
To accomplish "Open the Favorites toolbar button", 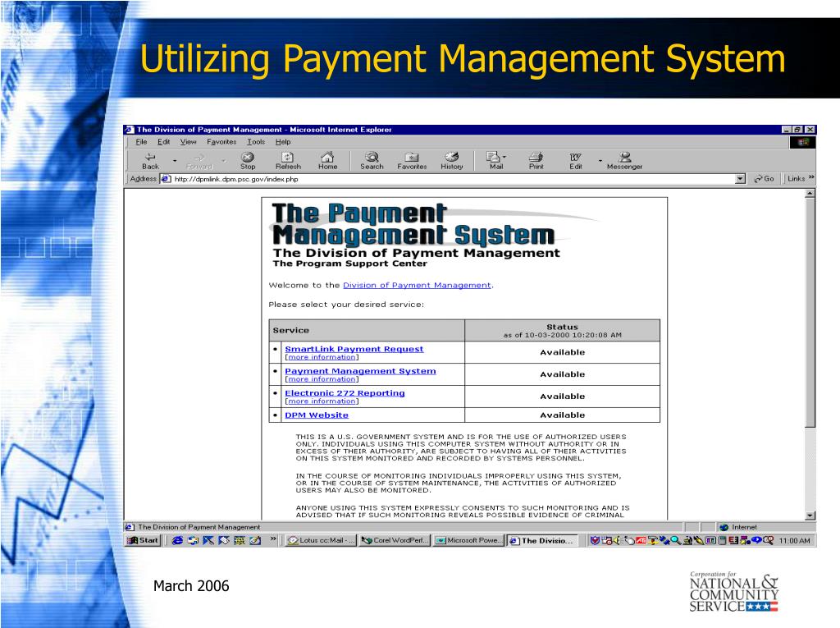I will pyautogui.click(x=412, y=161).
